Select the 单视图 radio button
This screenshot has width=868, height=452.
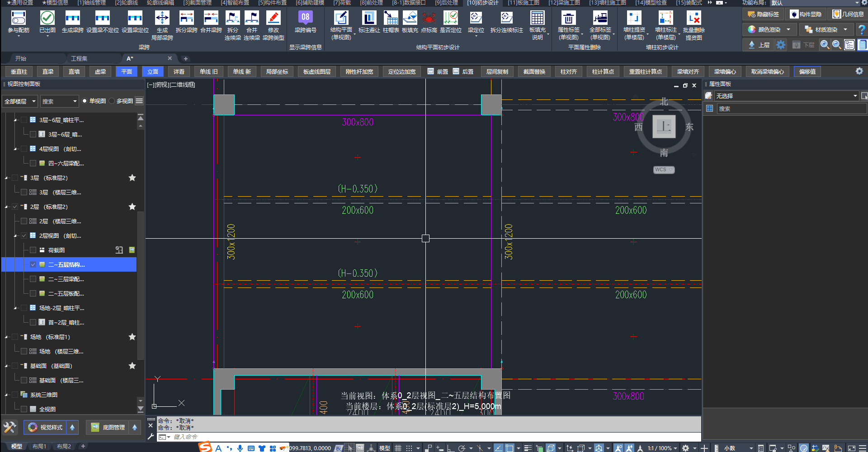point(85,101)
